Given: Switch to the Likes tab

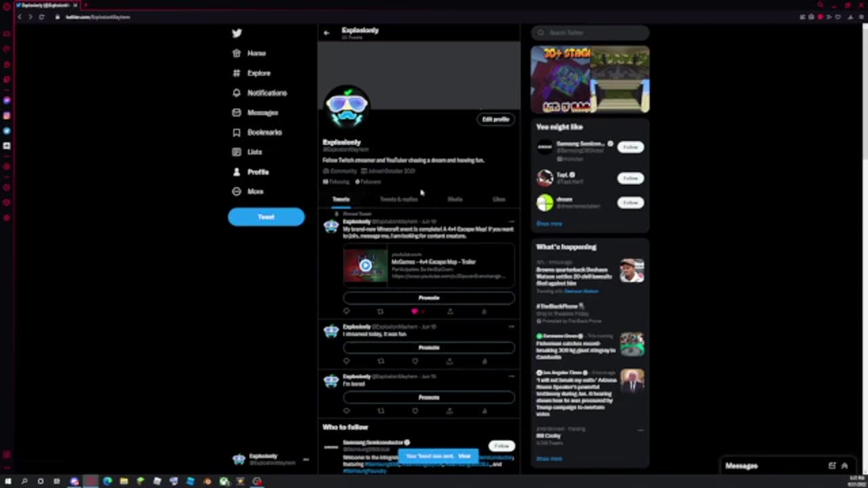Looking at the screenshot, I should point(499,199).
